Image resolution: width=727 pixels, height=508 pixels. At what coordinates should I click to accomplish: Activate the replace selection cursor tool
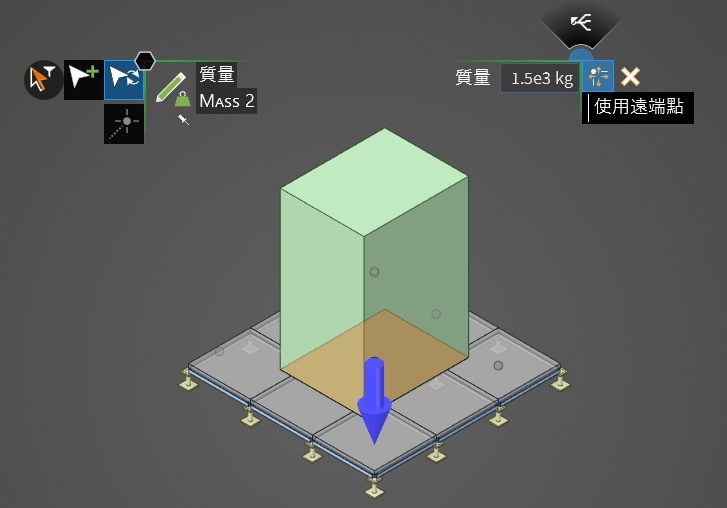[x=124, y=80]
